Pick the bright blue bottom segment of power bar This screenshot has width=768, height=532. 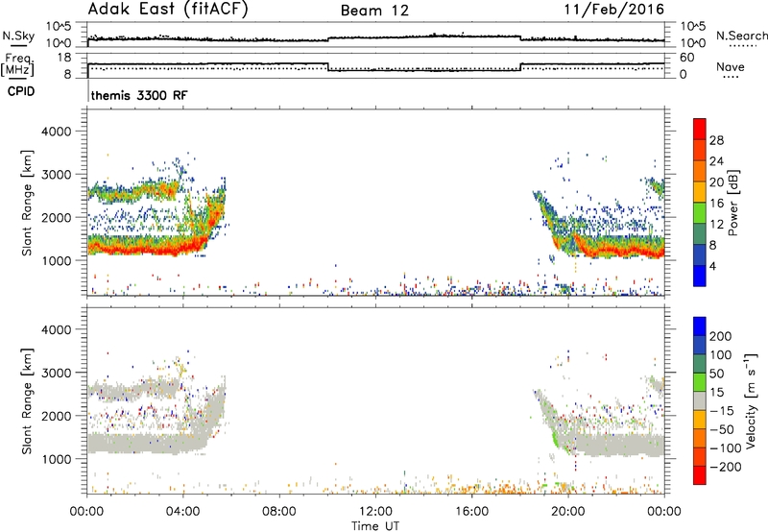700,276
